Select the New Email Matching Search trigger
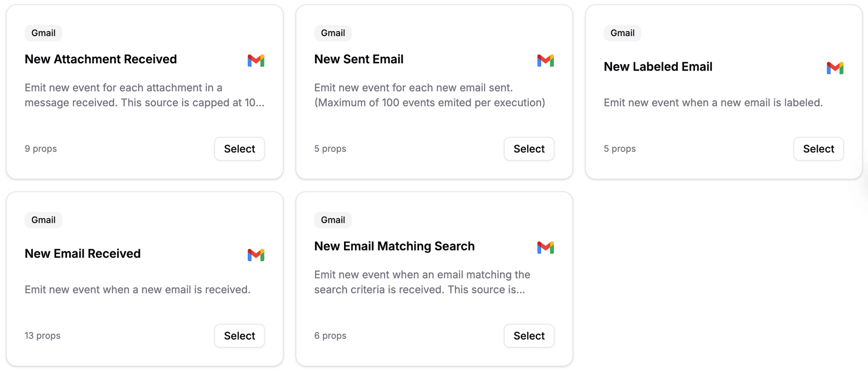 coord(529,335)
